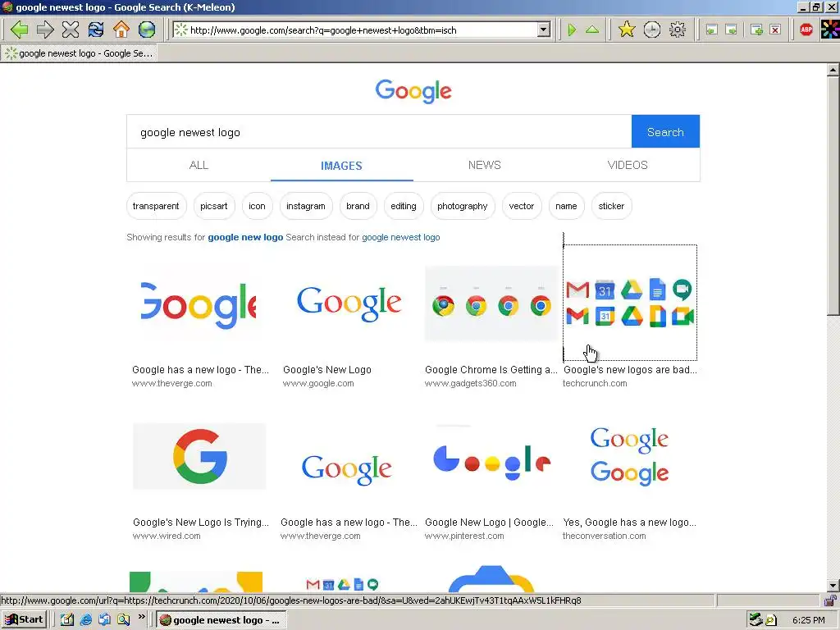Click the vertical scrollbar down arrow

tap(833, 586)
